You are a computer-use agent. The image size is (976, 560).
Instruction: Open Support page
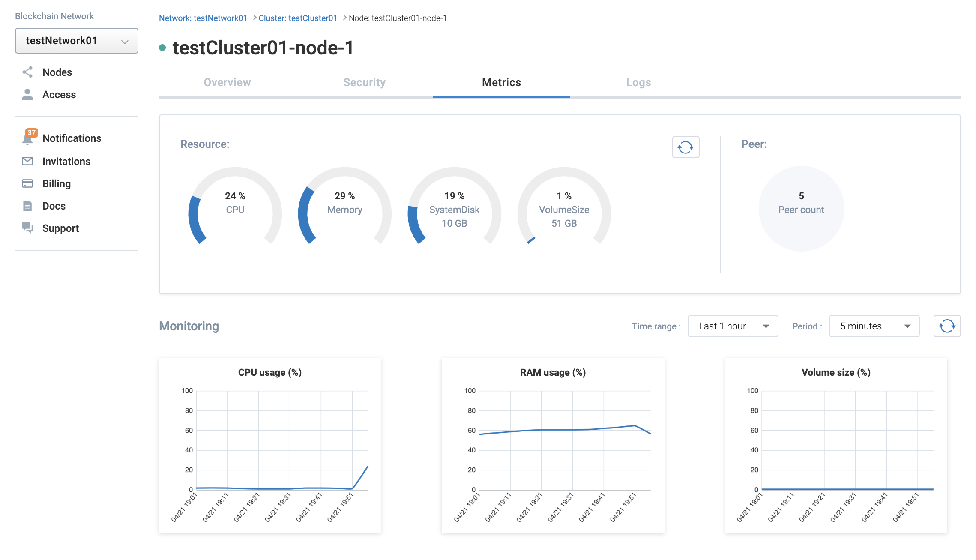[60, 228]
